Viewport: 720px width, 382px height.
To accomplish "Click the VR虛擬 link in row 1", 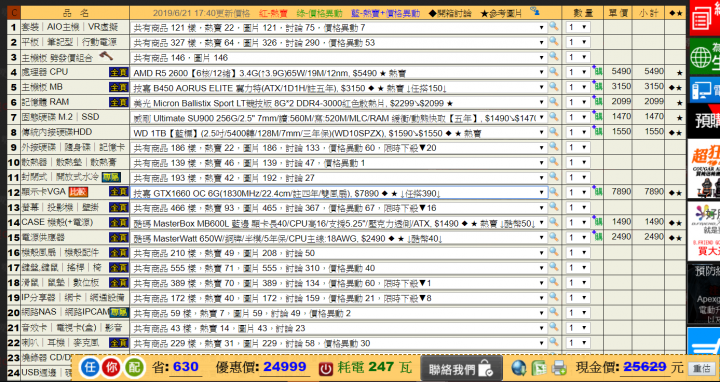I will [x=103, y=27].
